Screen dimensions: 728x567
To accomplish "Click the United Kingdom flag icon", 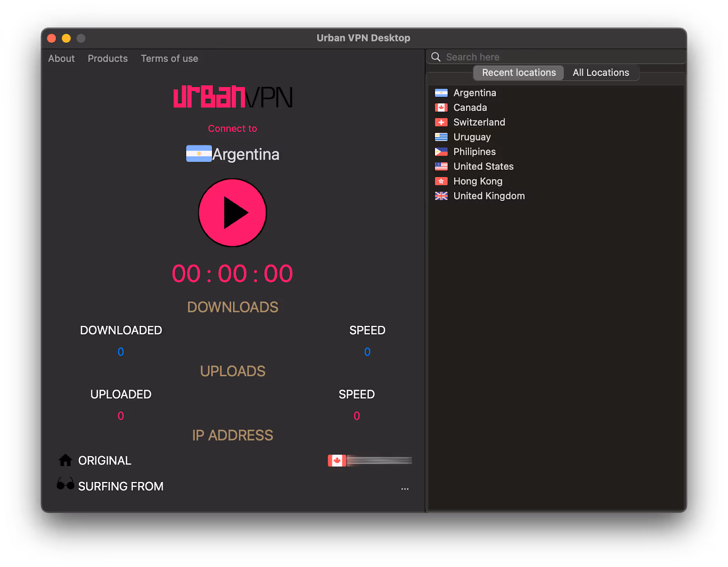I will pos(441,196).
